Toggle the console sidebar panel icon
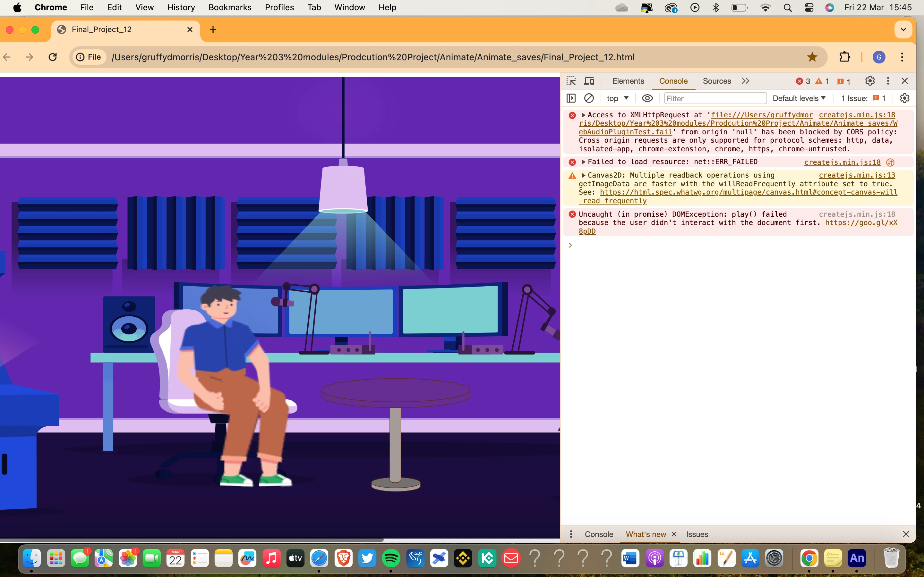This screenshot has width=924, height=577. pyautogui.click(x=571, y=98)
